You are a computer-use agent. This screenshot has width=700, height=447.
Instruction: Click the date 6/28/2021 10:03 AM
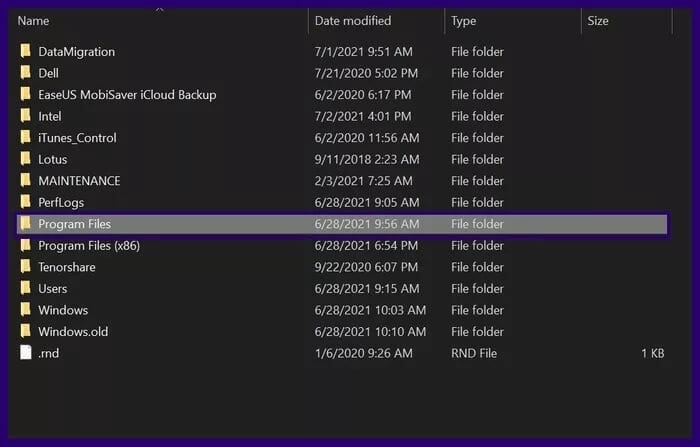tap(370, 310)
